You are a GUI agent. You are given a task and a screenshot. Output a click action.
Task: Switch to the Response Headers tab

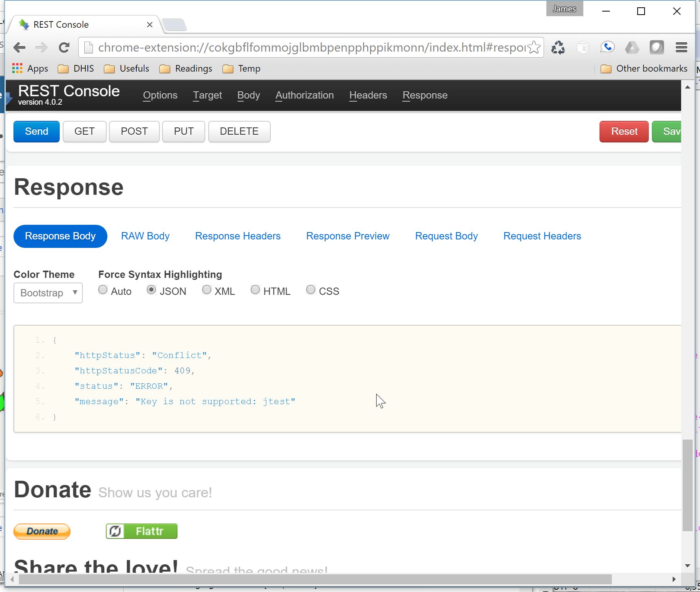point(238,236)
